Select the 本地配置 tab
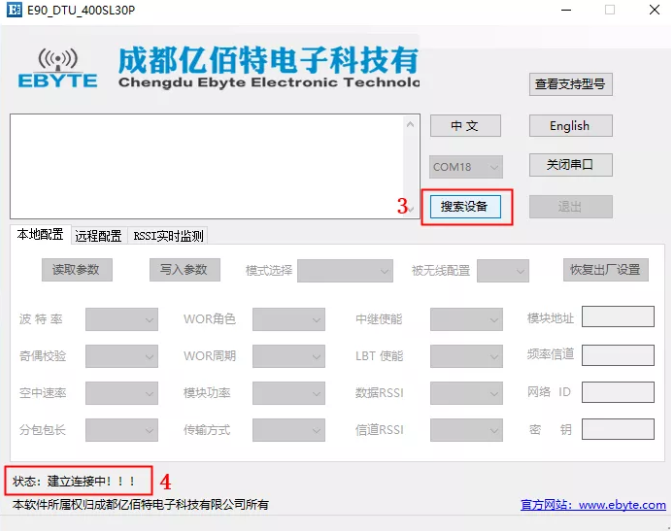The height and width of the screenshot is (531, 671). tap(40, 234)
